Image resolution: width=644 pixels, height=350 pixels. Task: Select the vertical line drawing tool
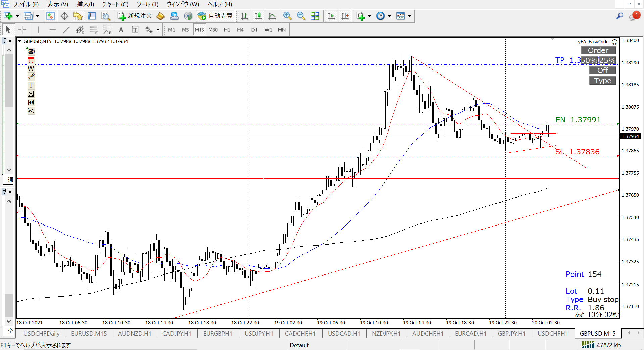pos(39,30)
